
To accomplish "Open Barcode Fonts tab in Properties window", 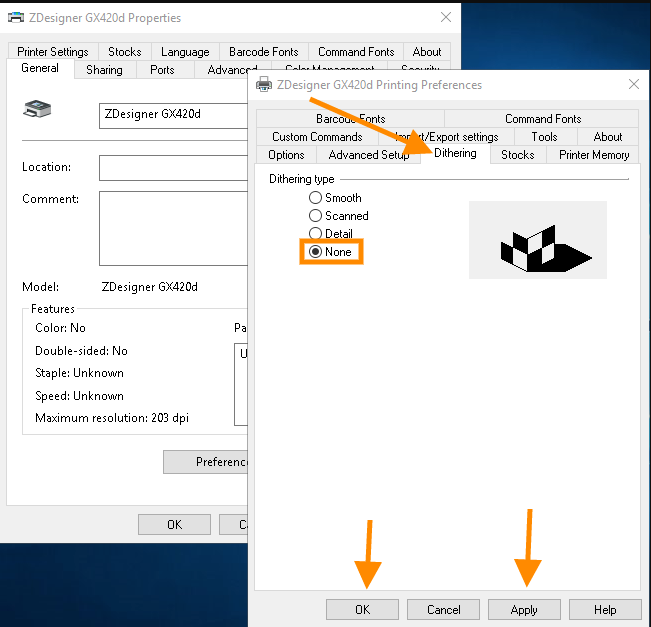I will 264,51.
